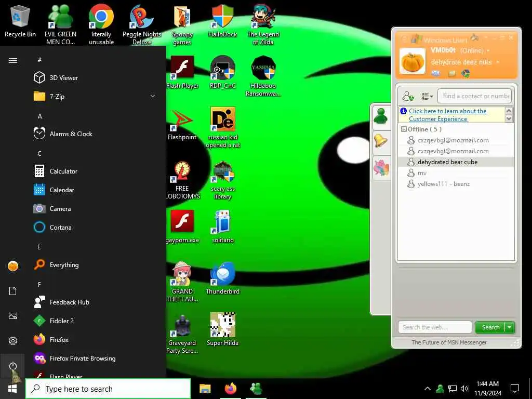
Task: Click the Windows Start button
Action: click(12, 389)
